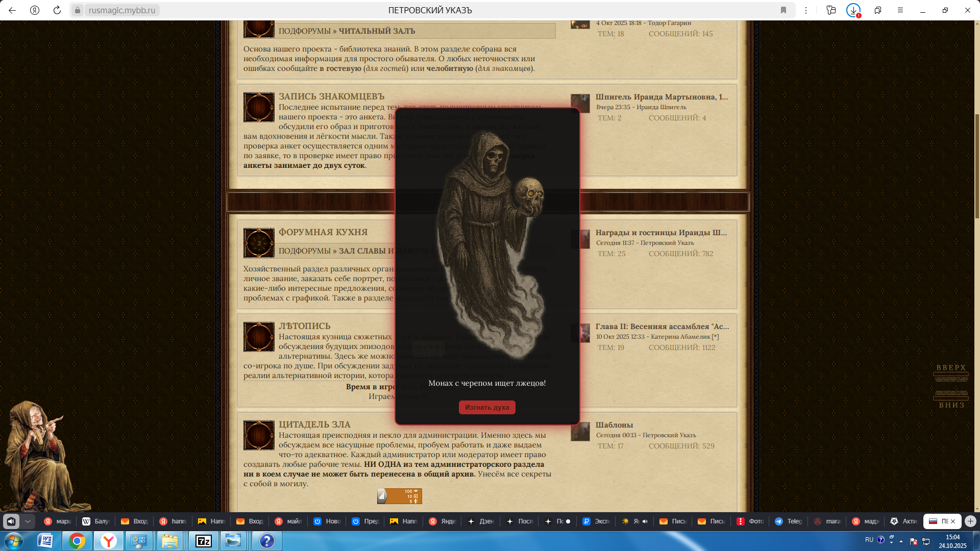Open a new tab with plus button
980x551 pixels.
(x=970, y=521)
